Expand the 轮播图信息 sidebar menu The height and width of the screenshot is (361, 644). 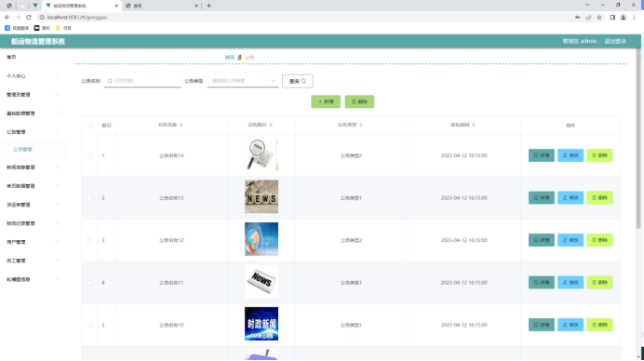33,279
